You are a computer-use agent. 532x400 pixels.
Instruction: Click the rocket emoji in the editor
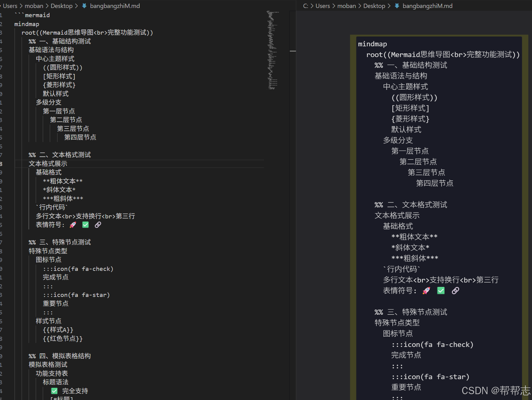click(x=73, y=225)
